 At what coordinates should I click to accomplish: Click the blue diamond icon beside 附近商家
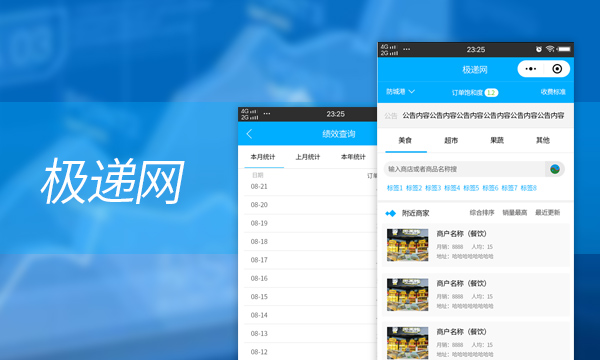(390, 213)
